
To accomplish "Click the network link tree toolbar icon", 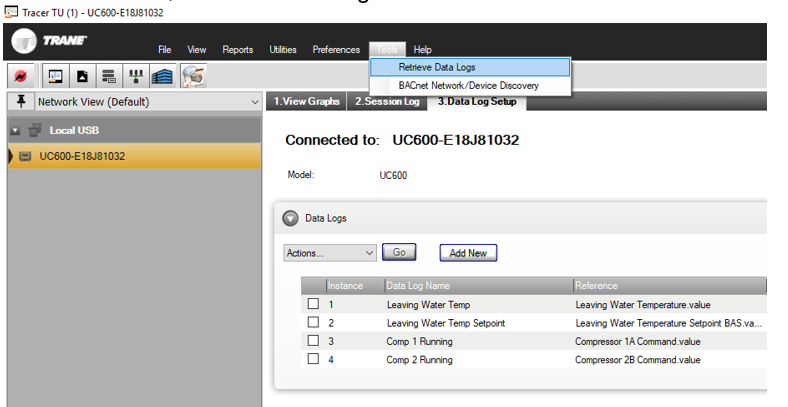I will tap(136, 76).
